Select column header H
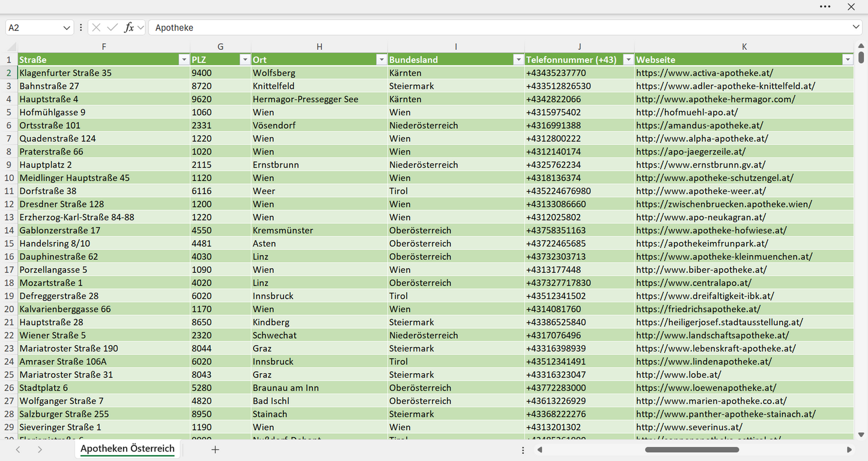868x461 pixels. 320,47
